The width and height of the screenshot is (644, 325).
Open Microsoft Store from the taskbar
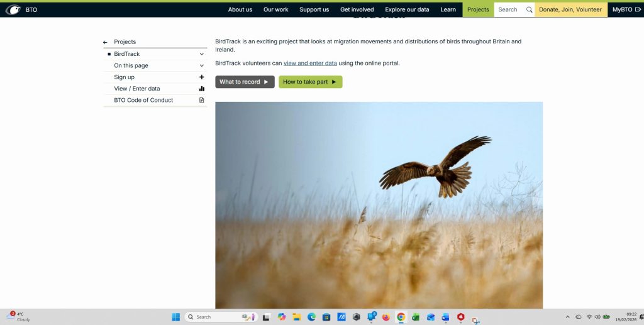326,317
